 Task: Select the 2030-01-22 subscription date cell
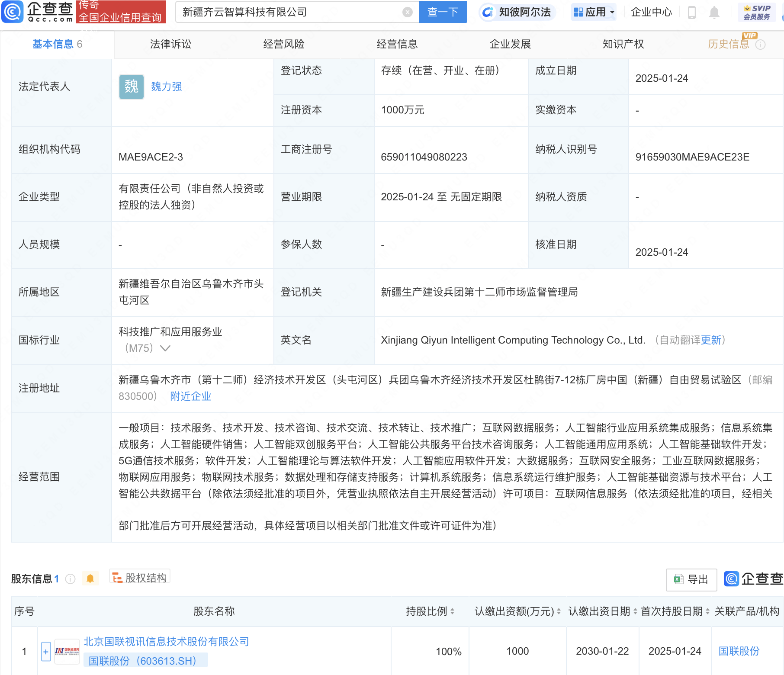coord(602,651)
